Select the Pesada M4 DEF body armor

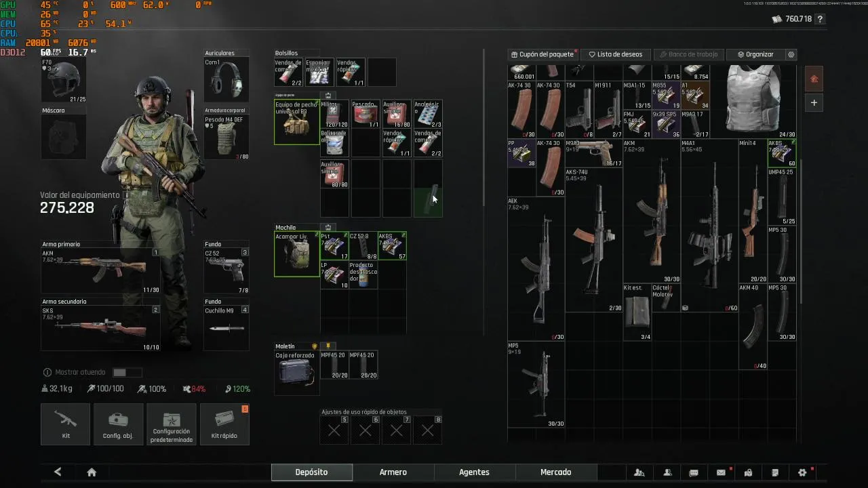coord(226,138)
